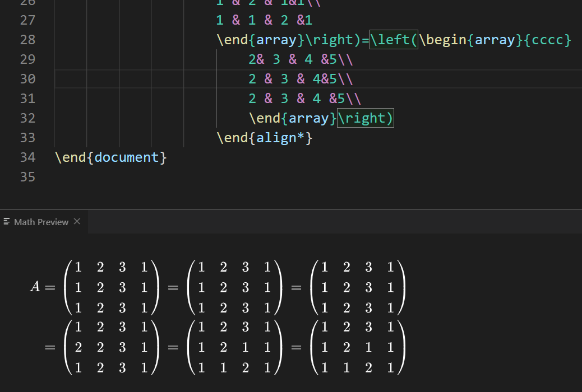Click the highlighted \right) on line 32
The height and width of the screenshot is (392, 582).
tap(365, 118)
